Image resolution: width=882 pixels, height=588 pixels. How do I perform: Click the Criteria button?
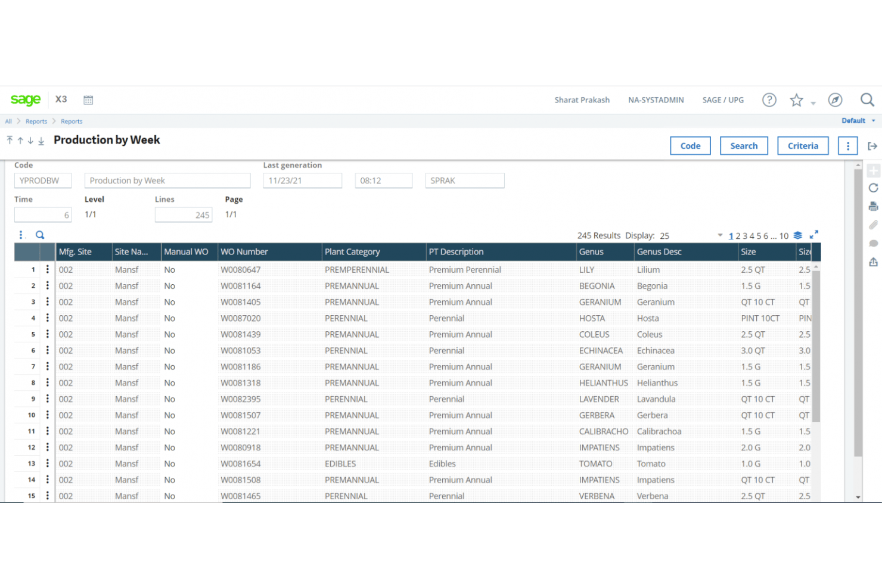point(803,146)
